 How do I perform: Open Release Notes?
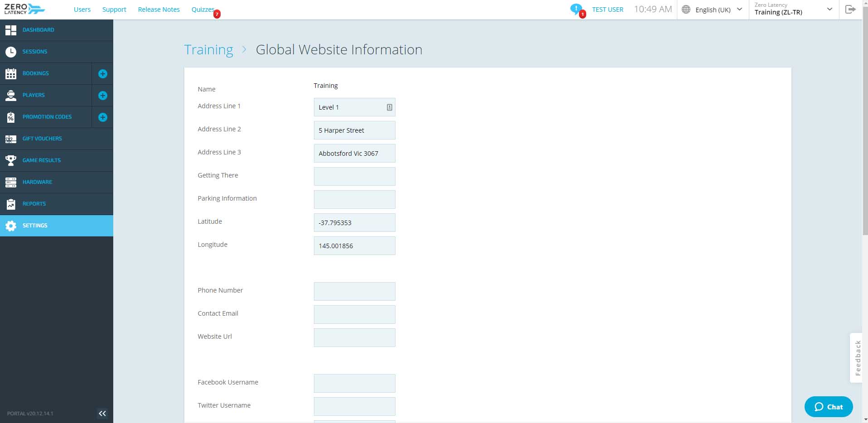[159, 10]
